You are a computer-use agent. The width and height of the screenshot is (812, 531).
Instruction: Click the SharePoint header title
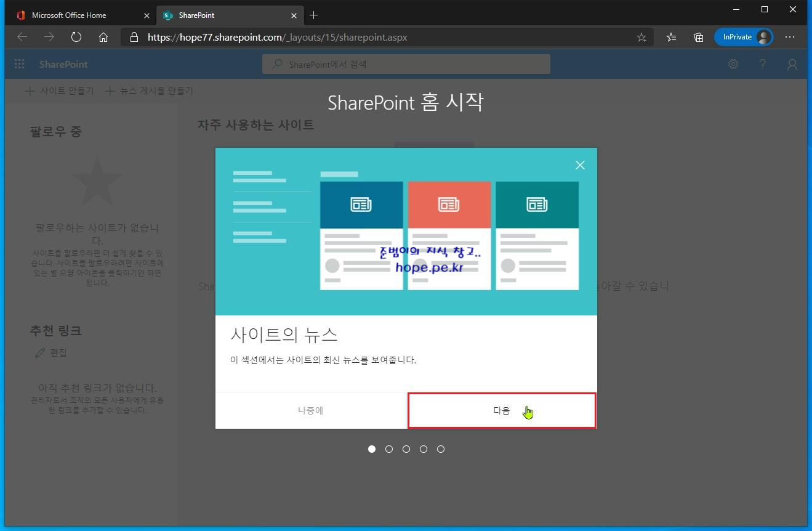coord(63,64)
